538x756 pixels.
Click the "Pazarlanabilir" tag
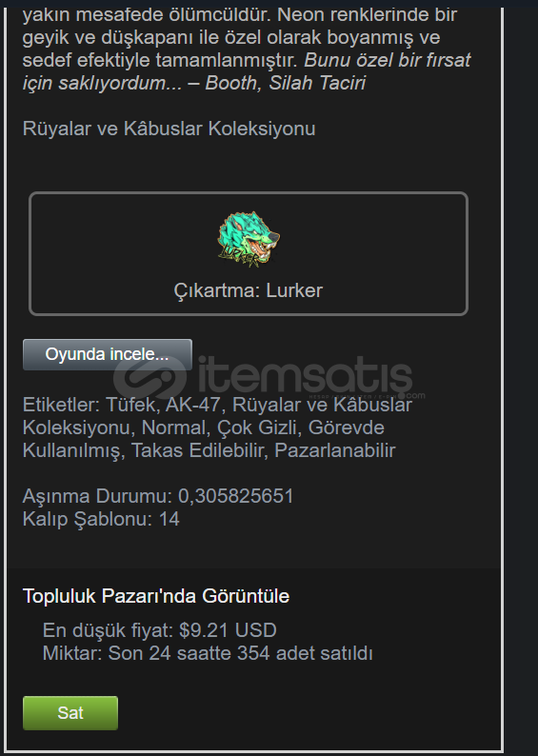[x=335, y=450]
